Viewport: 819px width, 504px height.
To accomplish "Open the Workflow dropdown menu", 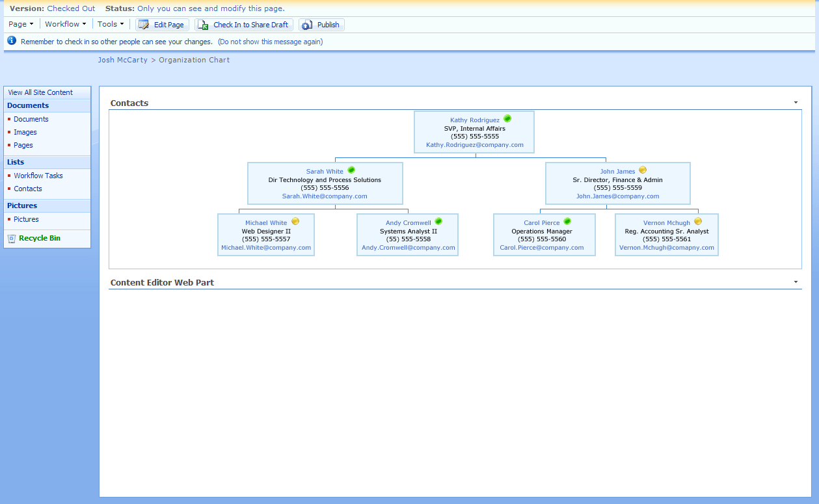I will coord(65,24).
